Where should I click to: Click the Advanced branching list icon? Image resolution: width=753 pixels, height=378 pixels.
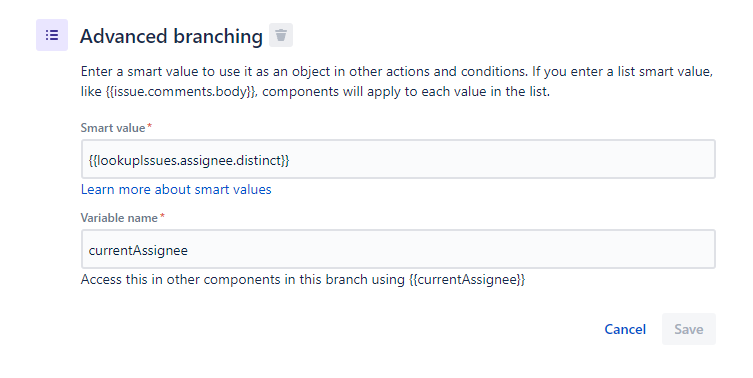(52, 35)
